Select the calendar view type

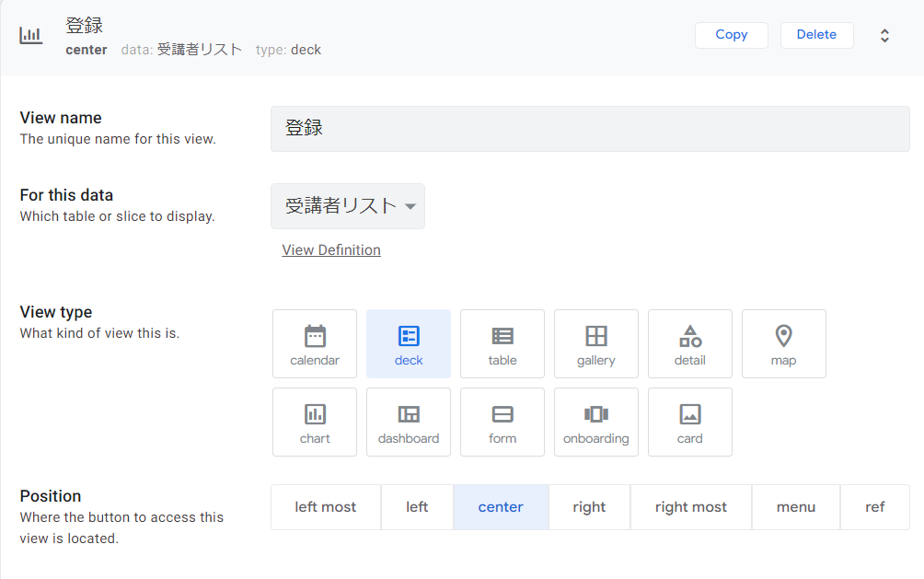tap(314, 343)
